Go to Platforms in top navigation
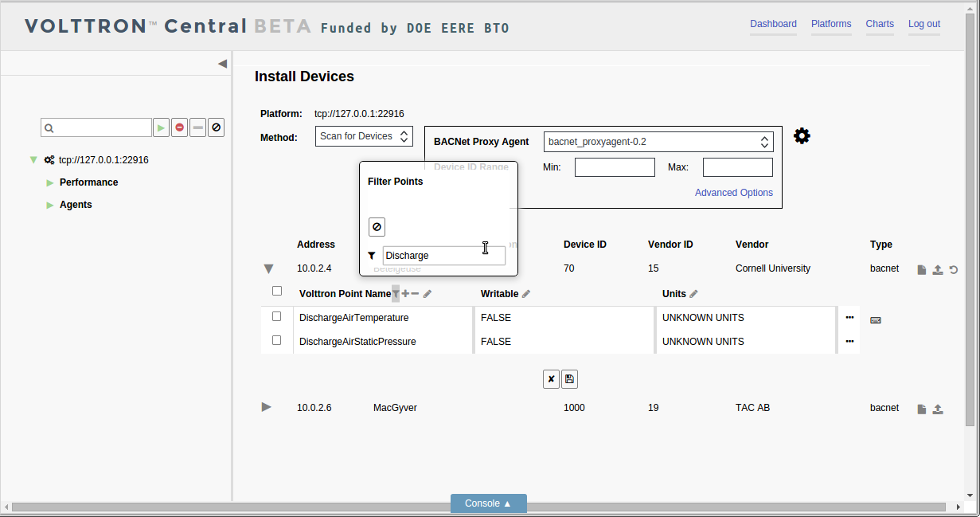The image size is (980, 517). coord(831,24)
